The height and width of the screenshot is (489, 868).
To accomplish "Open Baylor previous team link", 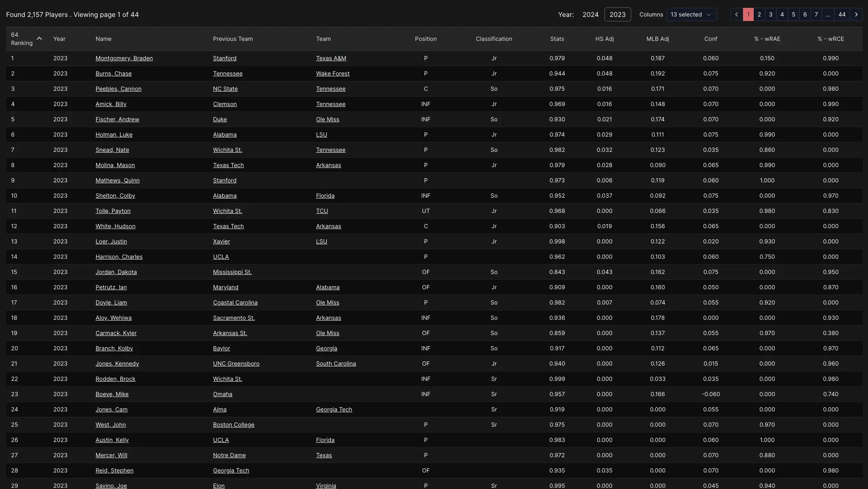I will point(222,348).
